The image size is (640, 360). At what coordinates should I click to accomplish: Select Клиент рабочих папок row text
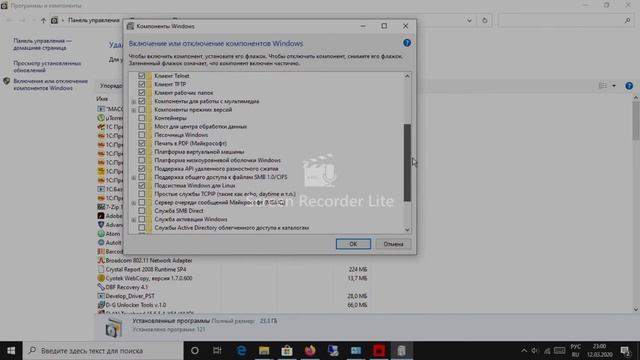[x=184, y=93]
